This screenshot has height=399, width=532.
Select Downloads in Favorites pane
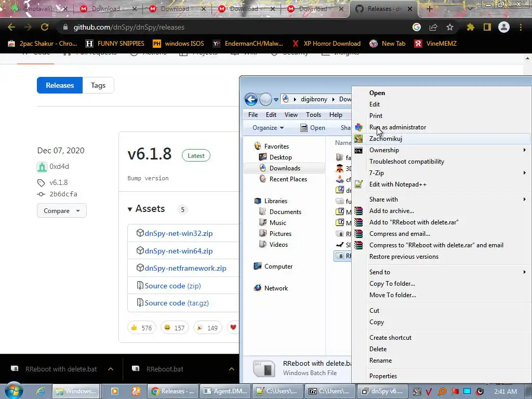click(x=285, y=168)
